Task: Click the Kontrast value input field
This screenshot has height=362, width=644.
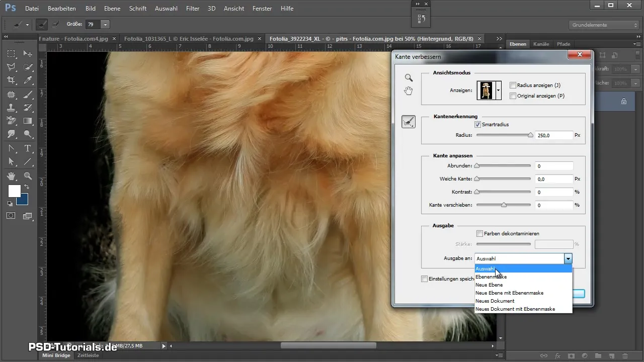Action: 554,192
